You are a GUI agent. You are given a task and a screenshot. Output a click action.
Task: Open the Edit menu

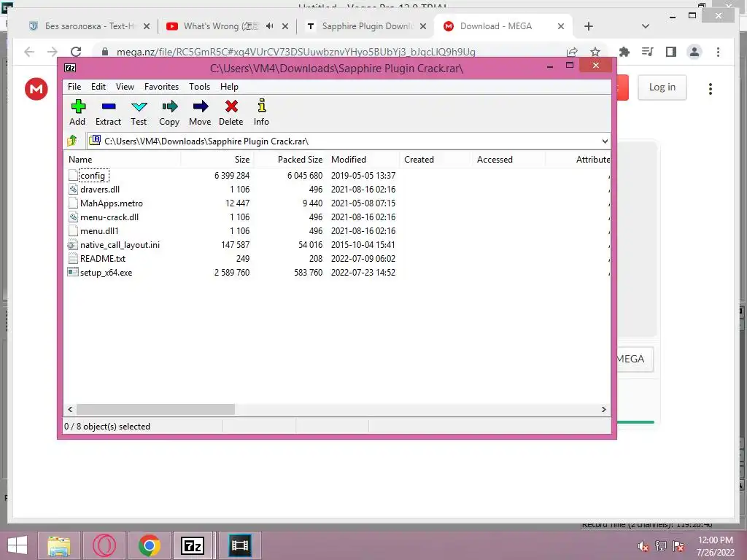click(98, 87)
